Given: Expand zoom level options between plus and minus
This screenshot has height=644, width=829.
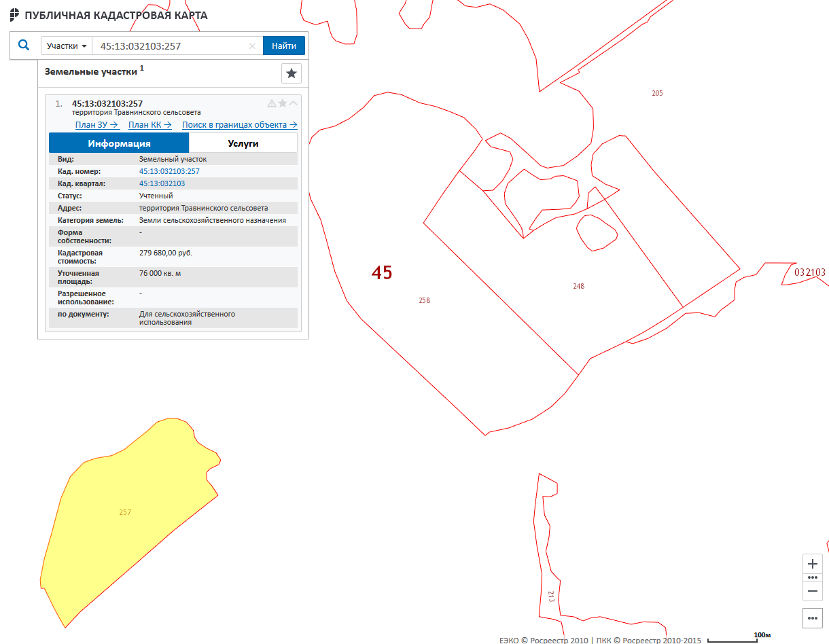Looking at the screenshot, I should pyautogui.click(x=813, y=577).
